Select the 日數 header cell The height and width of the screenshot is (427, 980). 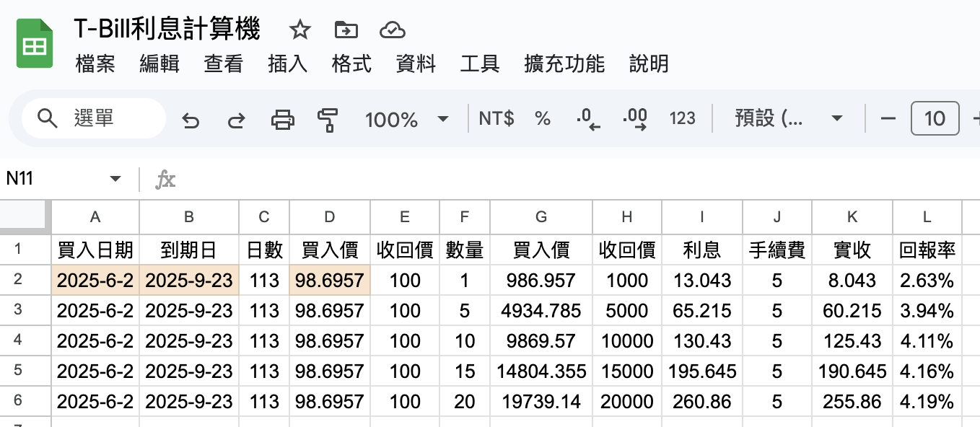(264, 250)
